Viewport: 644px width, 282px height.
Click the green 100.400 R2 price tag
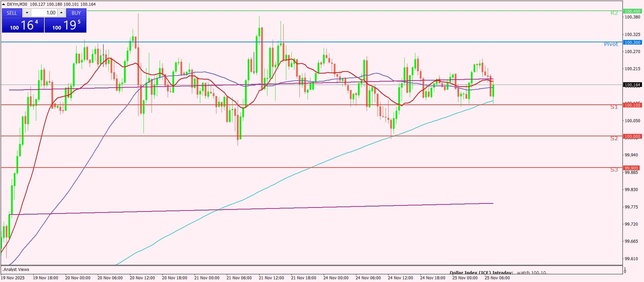[632, 11]
